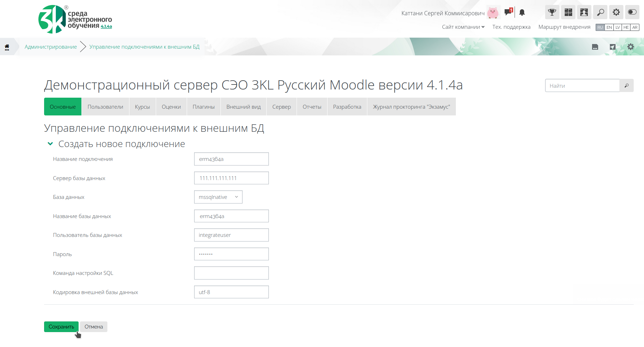This screenshot has height=347, width=644.
Task: Click the Пароль input field
Action: pos(231,254)
